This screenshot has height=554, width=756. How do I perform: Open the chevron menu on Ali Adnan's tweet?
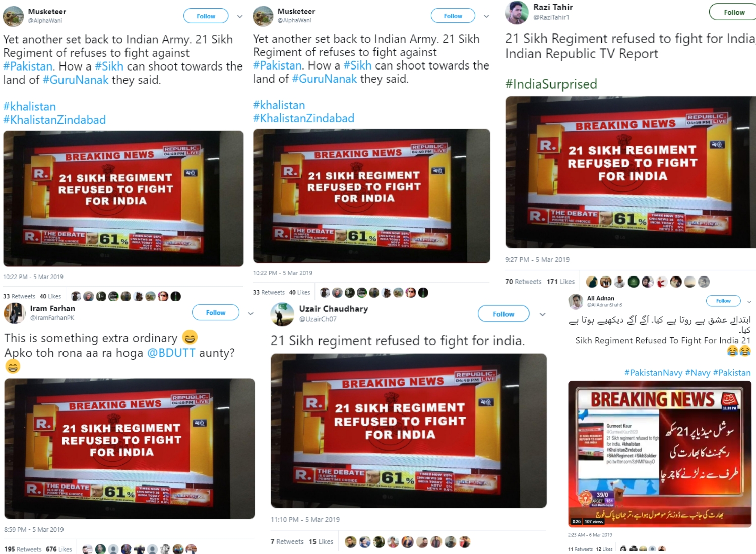pyautogui.click(x=749, y=301)
